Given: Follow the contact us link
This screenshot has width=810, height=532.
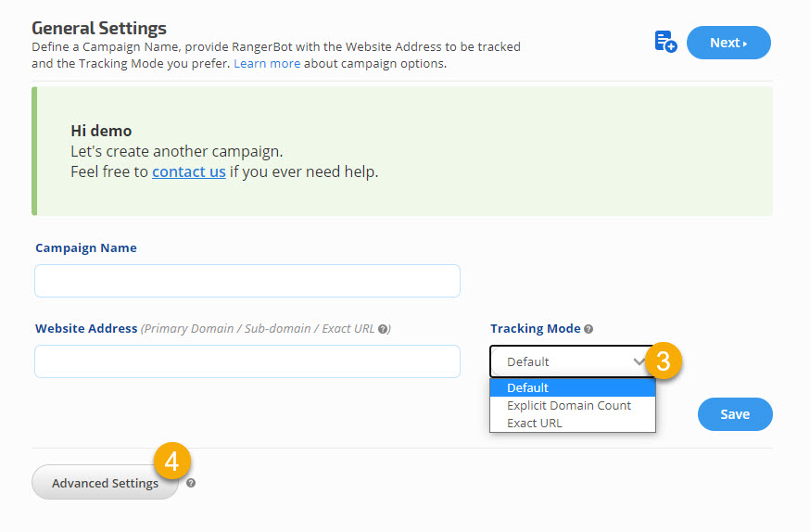Looking at the screenshot, I should [189, 171].
